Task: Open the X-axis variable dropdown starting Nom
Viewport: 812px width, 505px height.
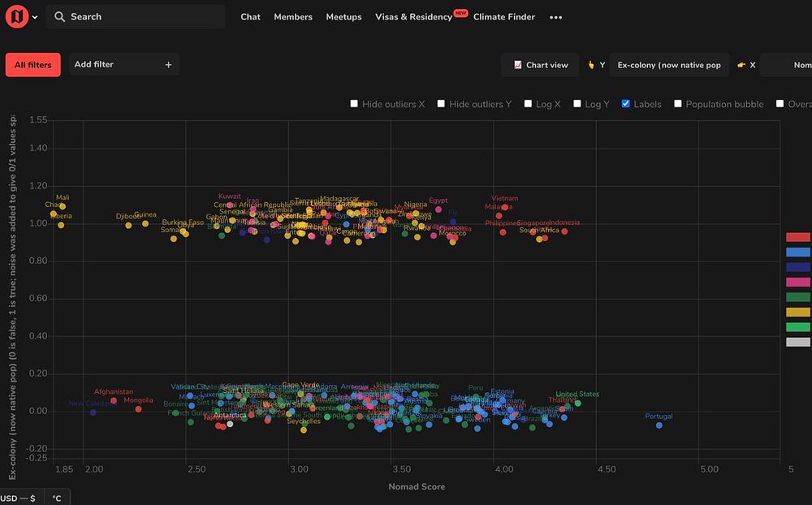Action: click(x=786, y=65)
